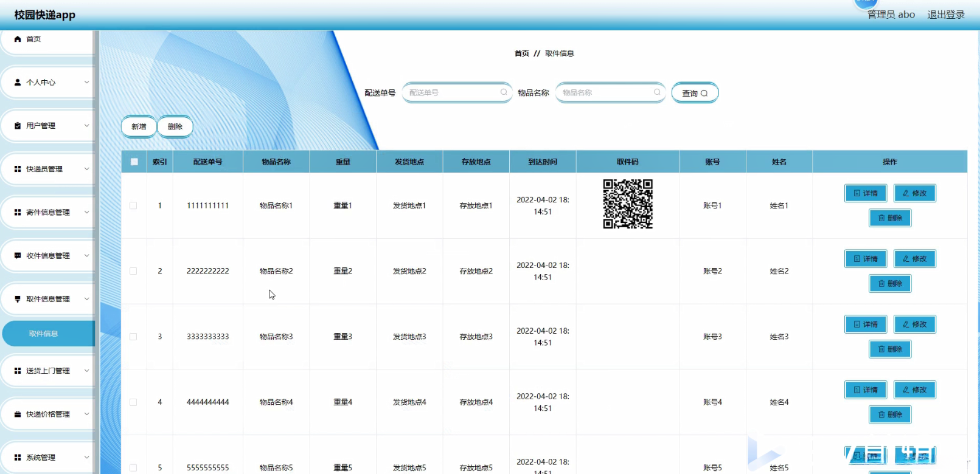Click cell 发货地点2

(x=409, y=271)
